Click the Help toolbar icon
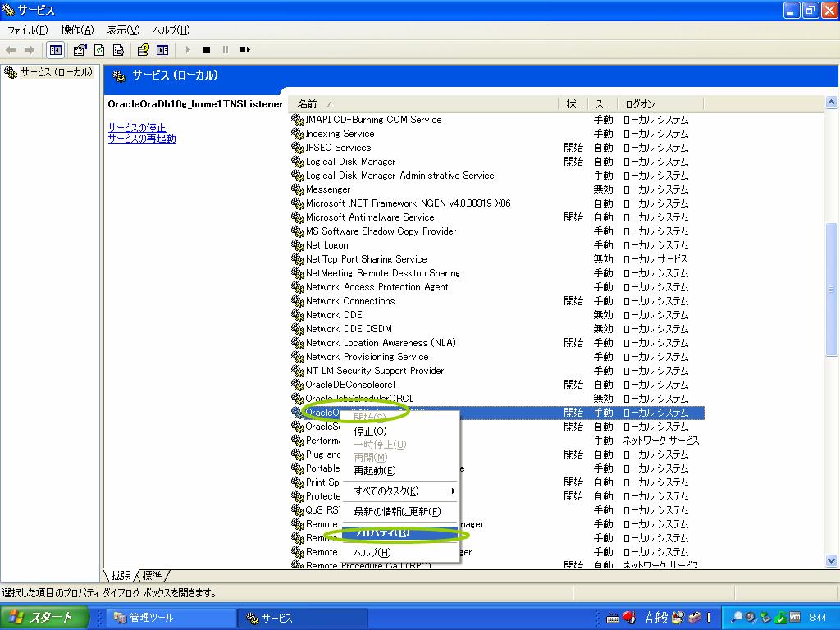Screen dimensions: 840x630 tap(143, 50)
